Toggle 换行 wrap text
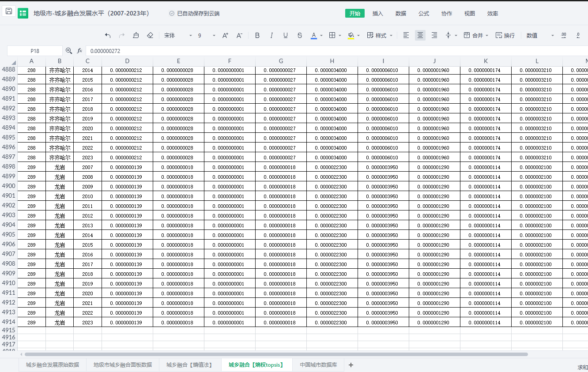This screenshot has height=372, width=588. point(505,35)
